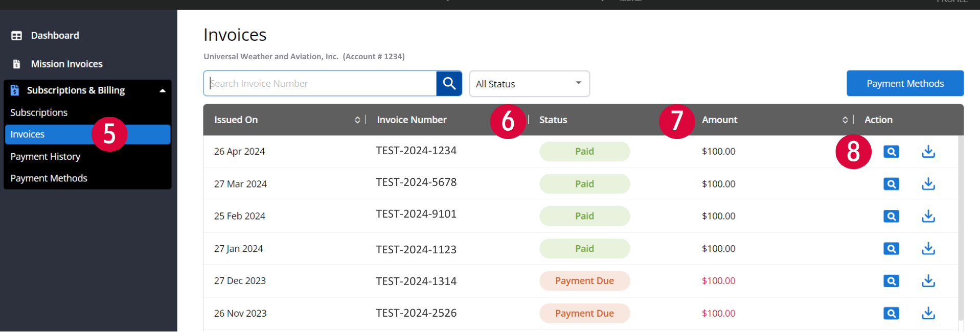Focus the Search Invoice Number field

click(320, 83)
